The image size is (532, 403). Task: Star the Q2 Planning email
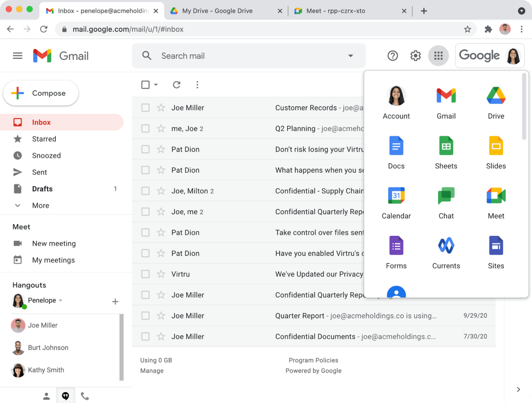(x=161, y=128)
